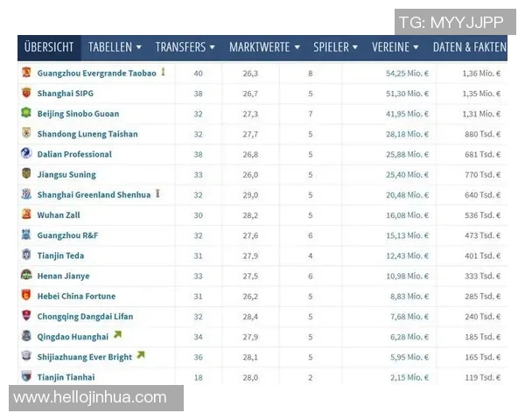Viewport: 525px width, 420px height.
Task: Click the Henan Jianye club crest
Action: 26,275
